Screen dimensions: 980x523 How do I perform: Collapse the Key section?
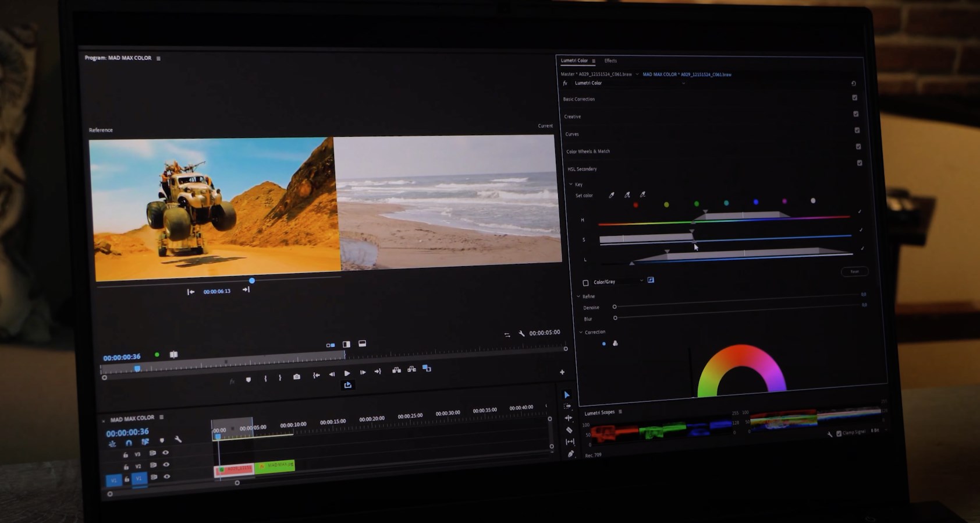571,184
